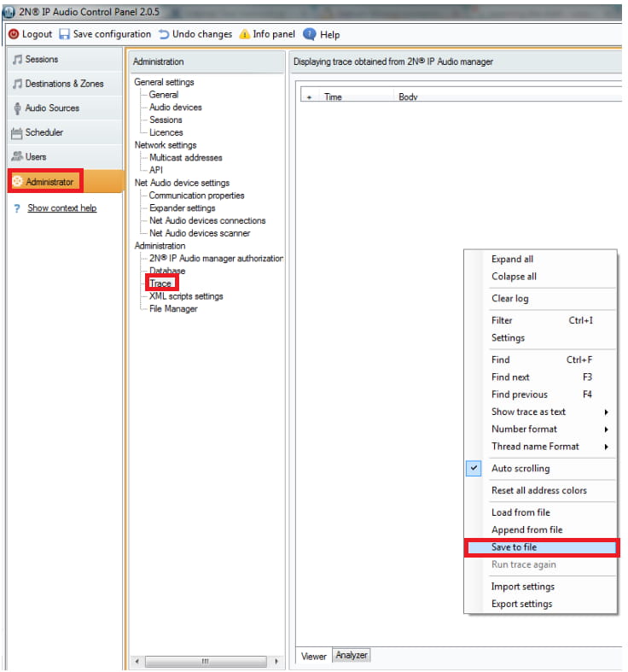
Task: Click the tree scrollbar left arrow
Action: click(137, 661)
